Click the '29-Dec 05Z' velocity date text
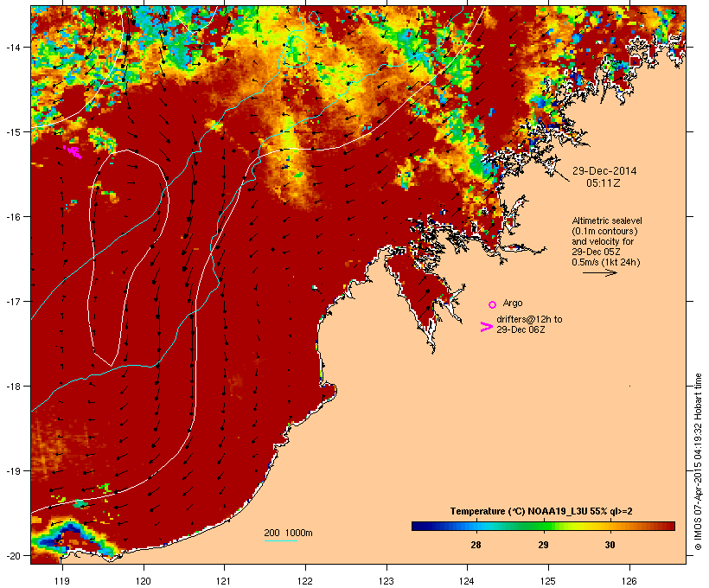Image resolution: width=709 pixels, height=588 pixels. (x=596, y=252)
